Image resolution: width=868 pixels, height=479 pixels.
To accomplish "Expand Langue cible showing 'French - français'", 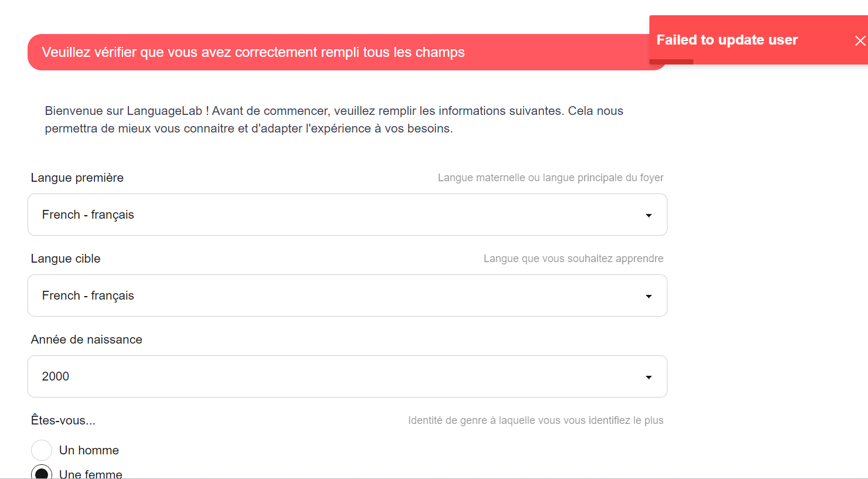I will (x=348, y=295).
